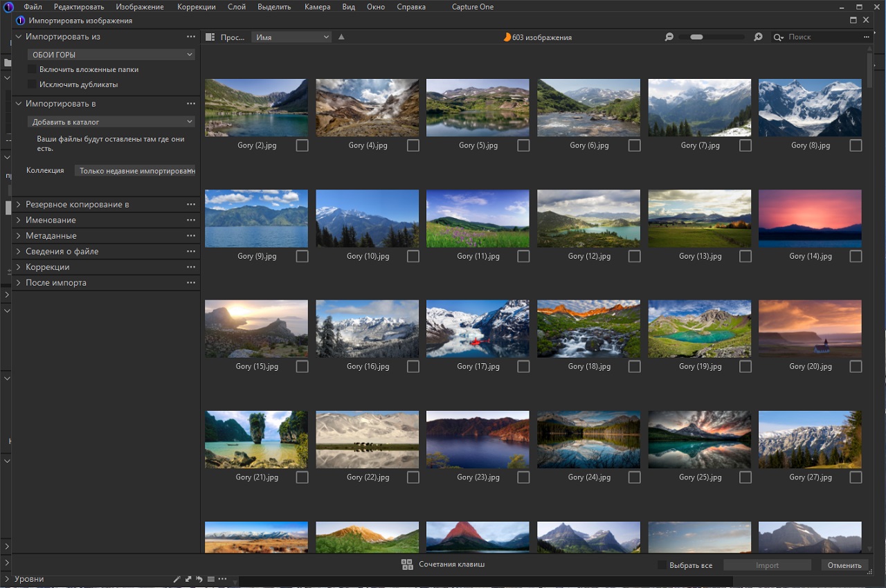Open the keyboard shortcuts grid icon
This screenshot has width=886, height=588.
[407, 564]
